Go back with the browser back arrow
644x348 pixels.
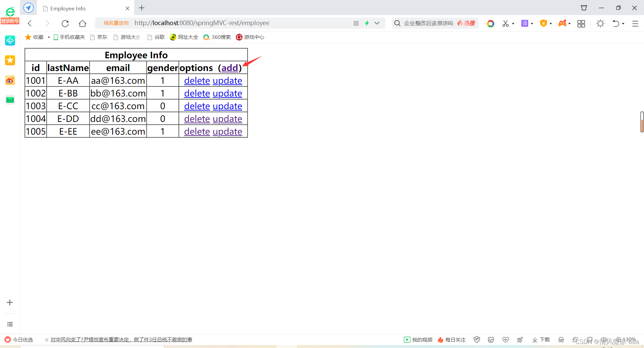coord(30,23)
